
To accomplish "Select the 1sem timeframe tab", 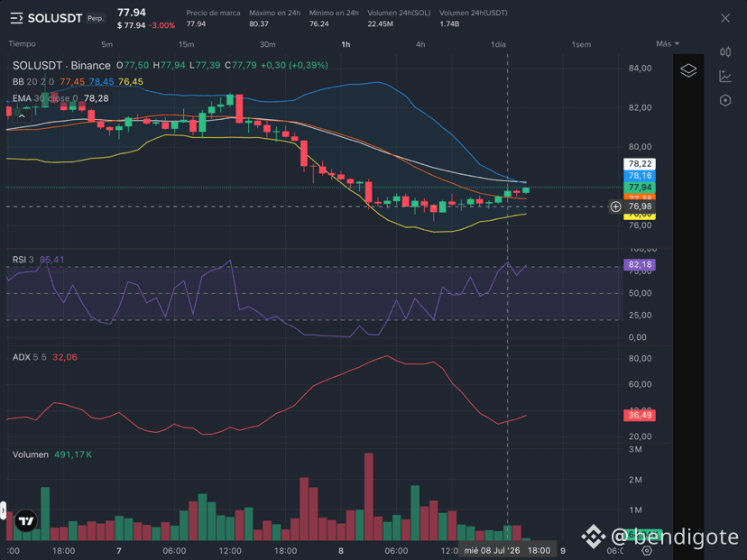I will (581, 44).
